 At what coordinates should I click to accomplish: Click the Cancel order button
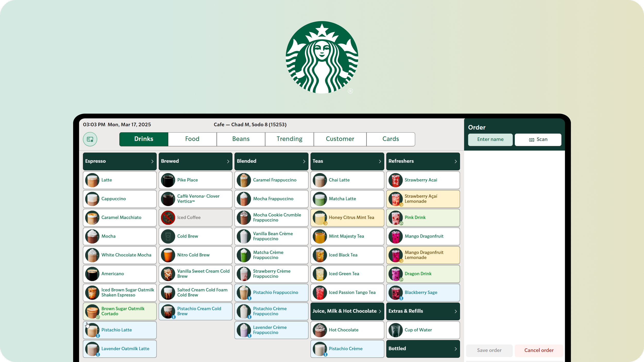click(539, 350)
